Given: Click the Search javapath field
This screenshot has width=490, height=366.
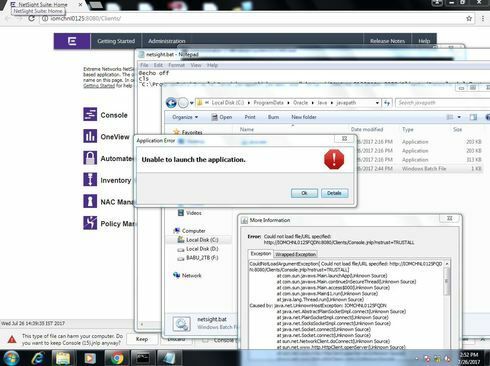Looking at the screenshot, I should click(x=442, y=103).
